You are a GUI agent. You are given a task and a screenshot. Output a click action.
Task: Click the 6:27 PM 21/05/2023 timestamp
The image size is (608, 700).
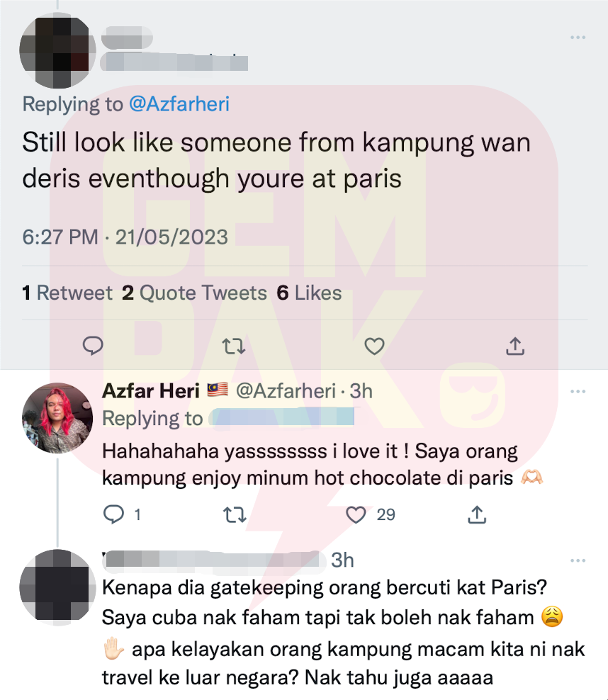click(125, 237)
